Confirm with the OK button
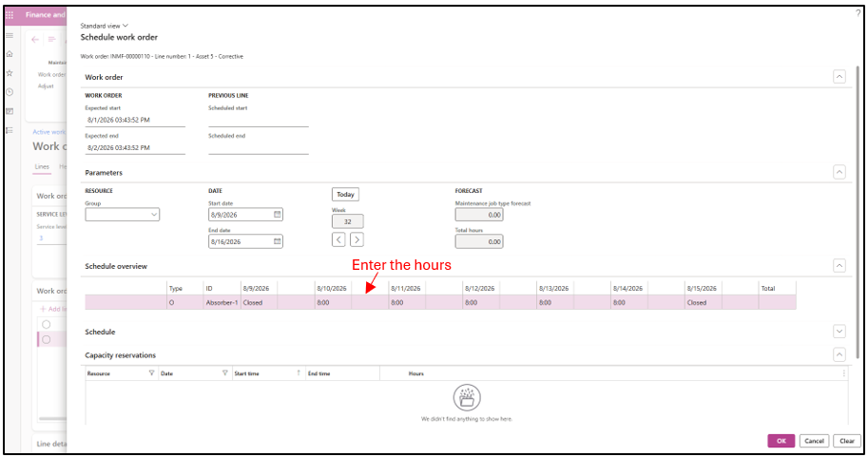868x457 pixels. coord(781,441)
